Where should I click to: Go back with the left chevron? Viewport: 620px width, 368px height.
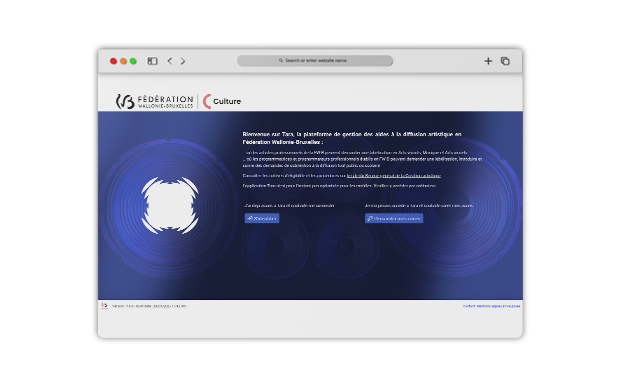(170, 61)
